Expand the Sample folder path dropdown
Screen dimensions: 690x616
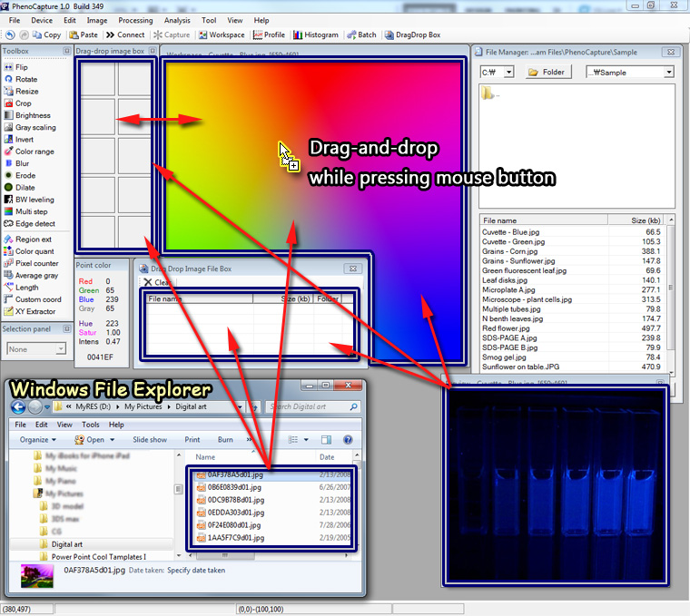630,72
